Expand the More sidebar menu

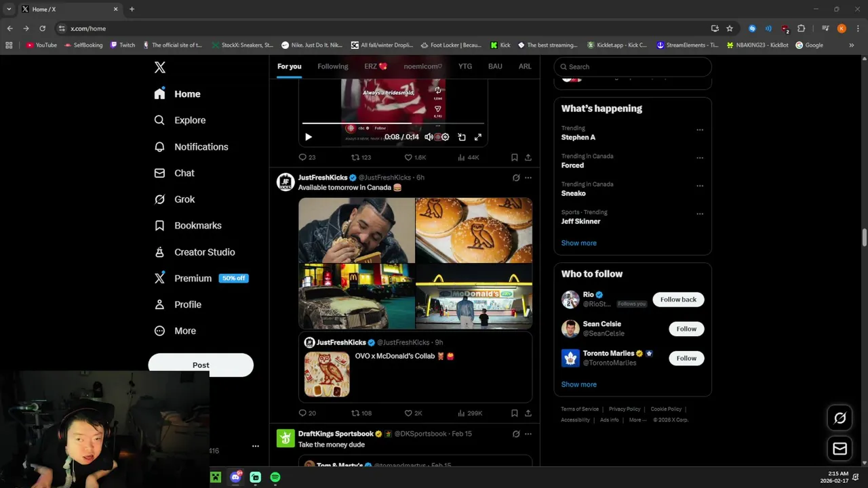coord(175,331)
